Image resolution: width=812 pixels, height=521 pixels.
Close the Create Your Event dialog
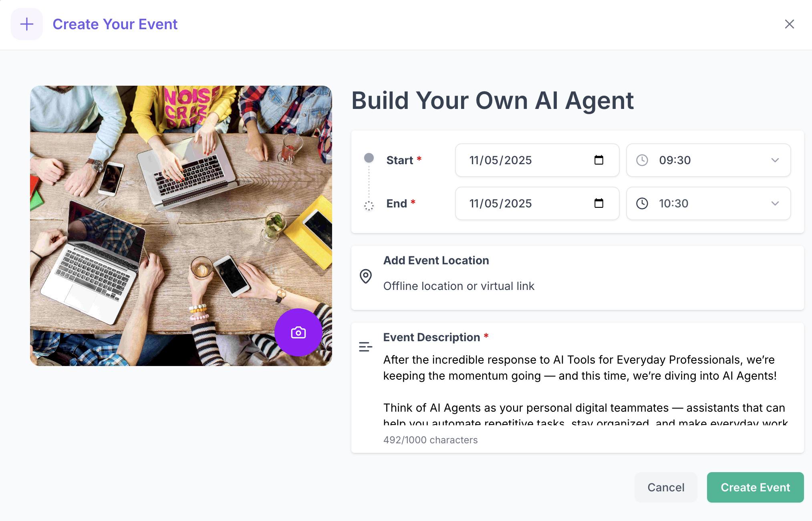[789, 24]
